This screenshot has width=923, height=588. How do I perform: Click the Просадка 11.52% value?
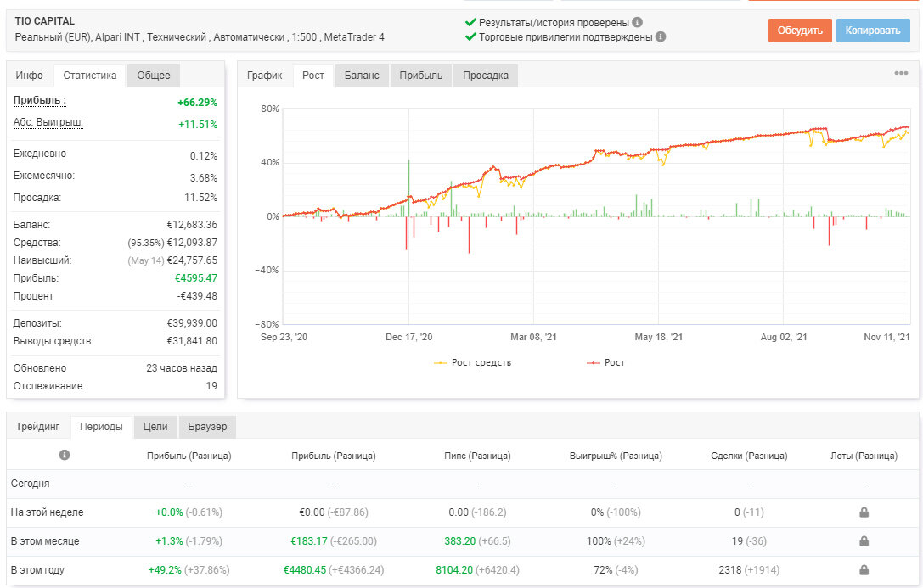pyautogui.click(x=200, y=198)
